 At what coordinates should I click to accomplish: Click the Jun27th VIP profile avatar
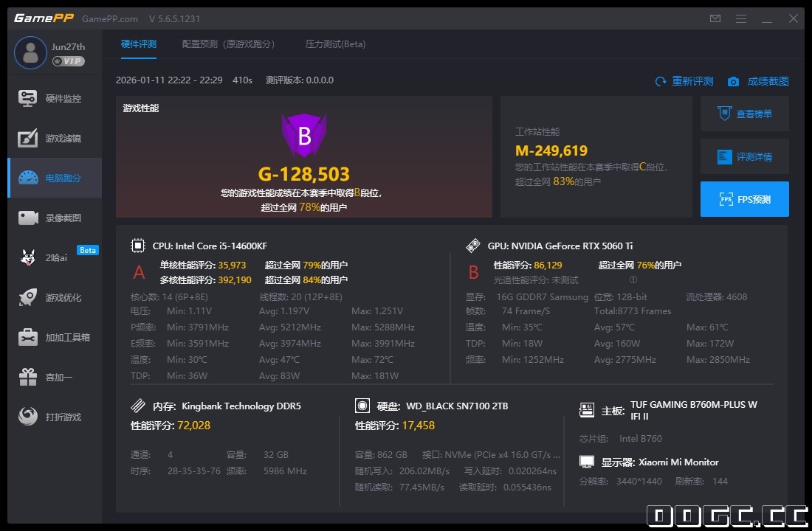pos(30,52)
